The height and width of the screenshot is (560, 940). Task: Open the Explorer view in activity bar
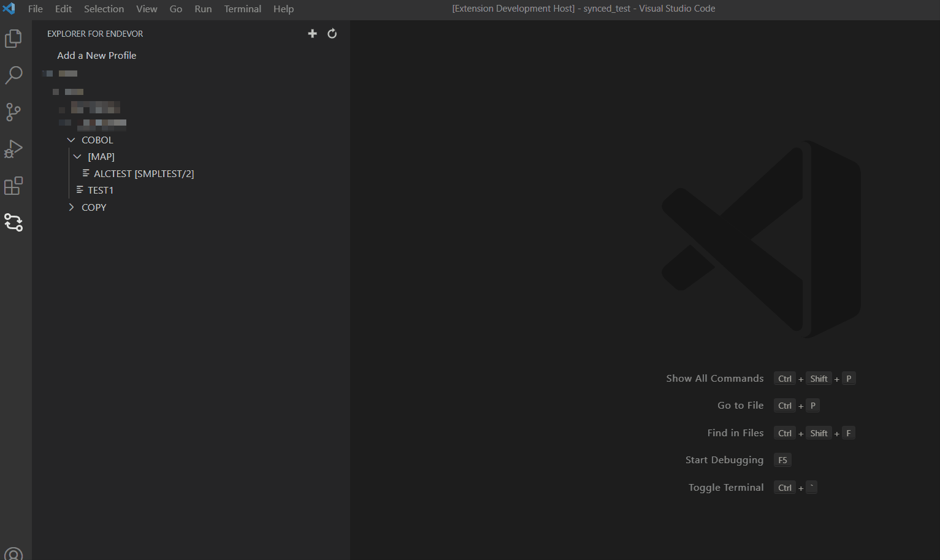pyautogui.click(x=13, y=39)
